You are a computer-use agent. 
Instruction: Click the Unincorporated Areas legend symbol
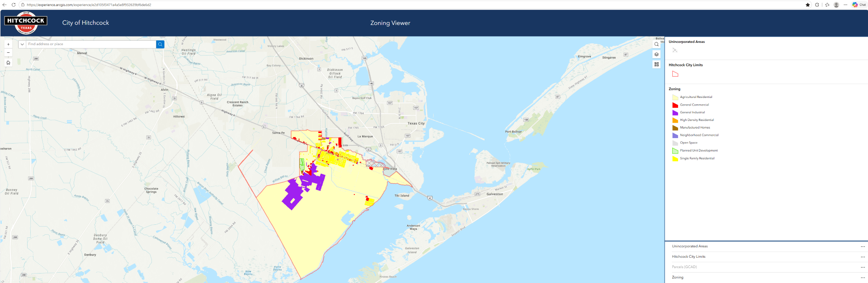[x=675, y=50]
